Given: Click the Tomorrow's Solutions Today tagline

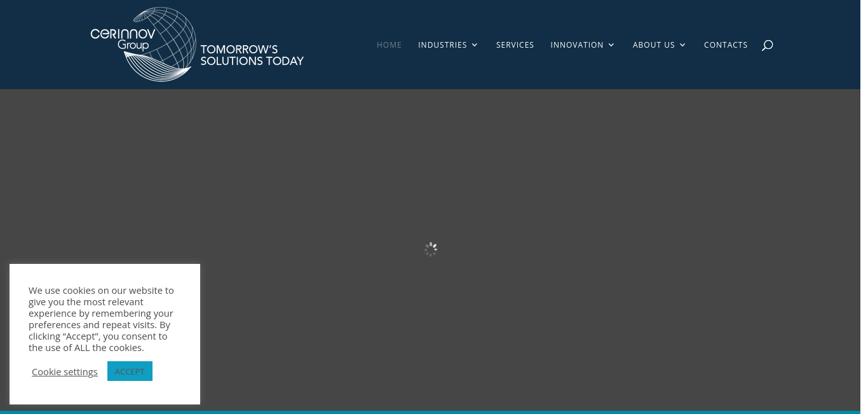Looking at the screenshot, I should pos(252,55).
